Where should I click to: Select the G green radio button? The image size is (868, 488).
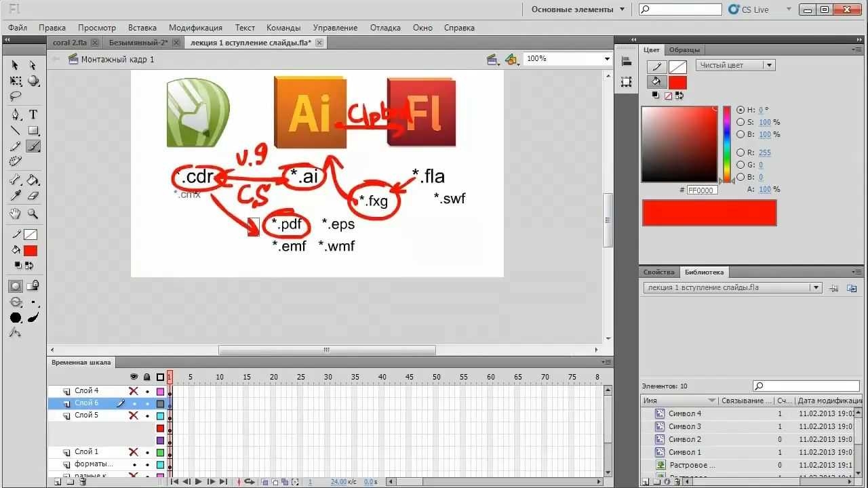(741, 165)
